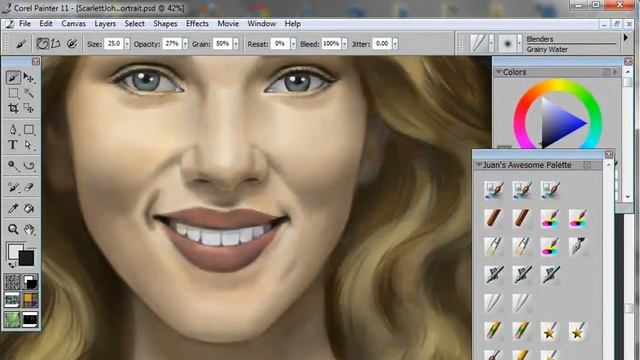Select the Dodge tool

point(13,166)
